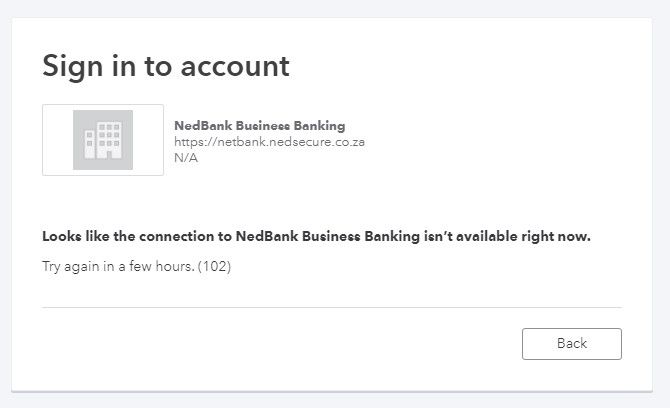The width and height of the screenshot is (670, 408).
Task: Click the NedBank Business Banking bank name
Action: click(x=259, y=126)
